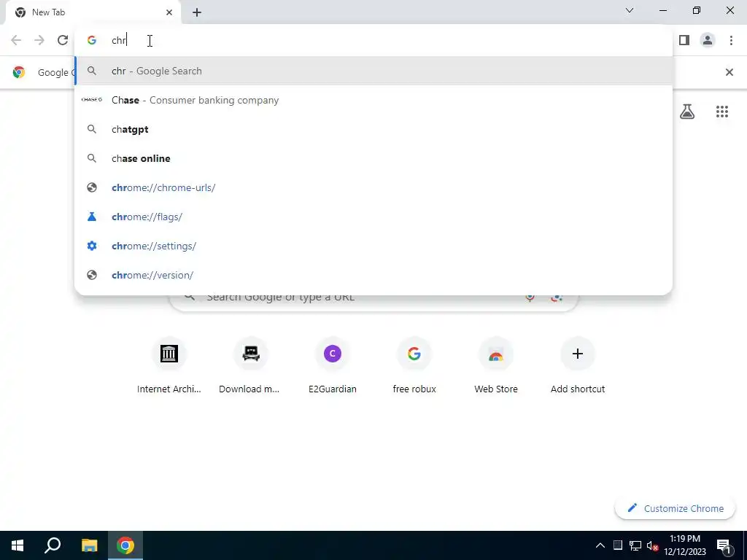Dismiss the Google Chrome info bar
Viewport: 747px width, 560px height.
point(729,72)
